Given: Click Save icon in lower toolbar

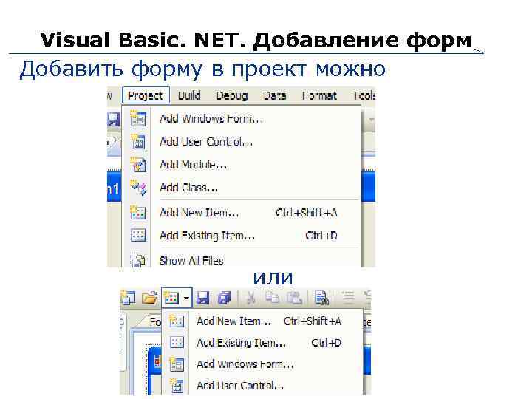Looking at the screenshot, I should 203,299.
